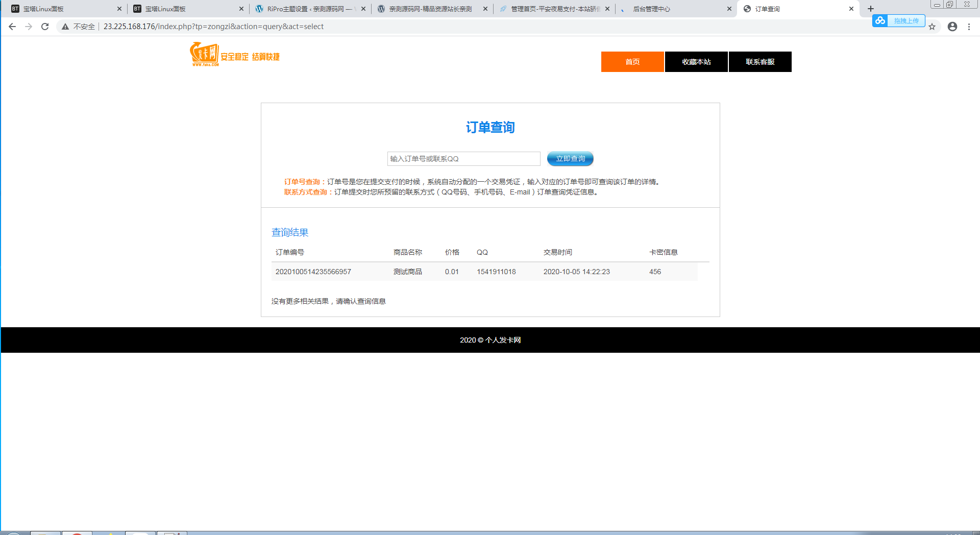Open Chrome three-dot menu

click(969, 27)
